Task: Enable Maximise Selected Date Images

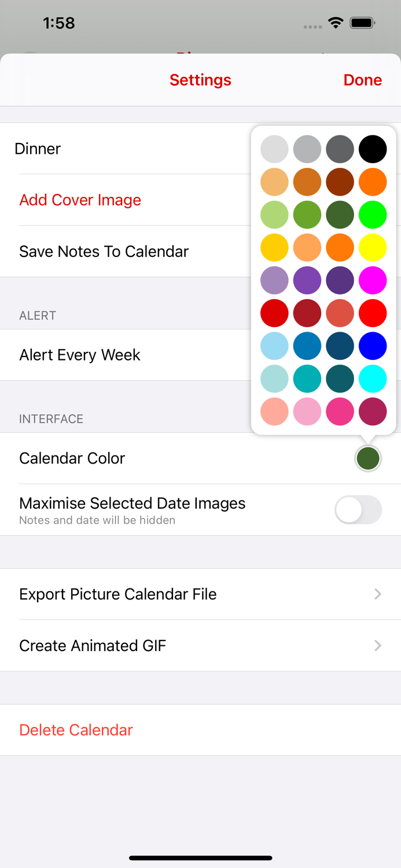Action: (x=358, y=510)
